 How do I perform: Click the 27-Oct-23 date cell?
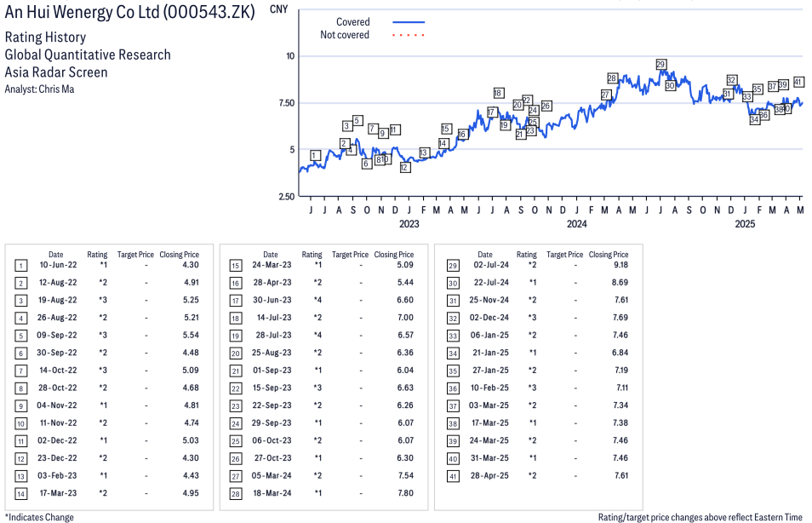pyautogui.click(x=273, y=458)
